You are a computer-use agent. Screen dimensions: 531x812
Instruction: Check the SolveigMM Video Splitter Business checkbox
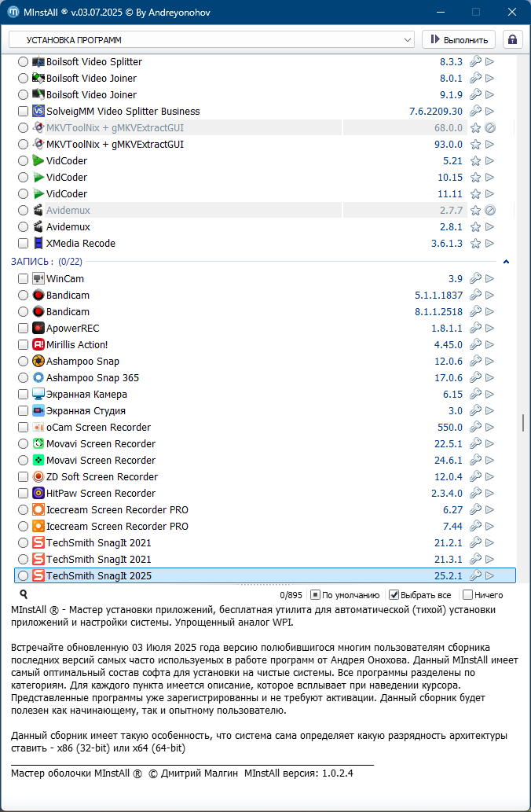pos(23,111)
